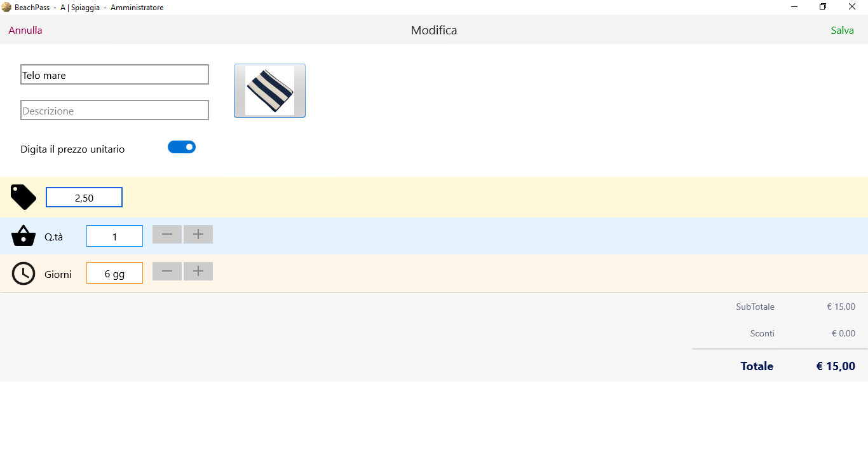Click the clock icon beside Giorni
The width and height of the screenshot is (868, 463).
(24, 273)
